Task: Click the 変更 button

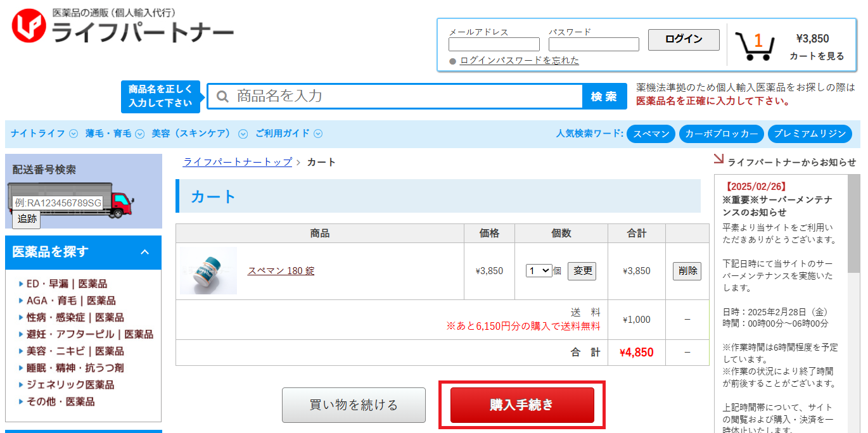Action: tap(582, 271)
